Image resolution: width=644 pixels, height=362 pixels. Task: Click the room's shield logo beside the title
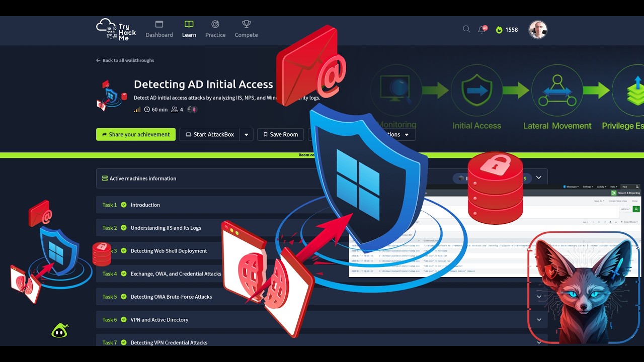point(111,96)
